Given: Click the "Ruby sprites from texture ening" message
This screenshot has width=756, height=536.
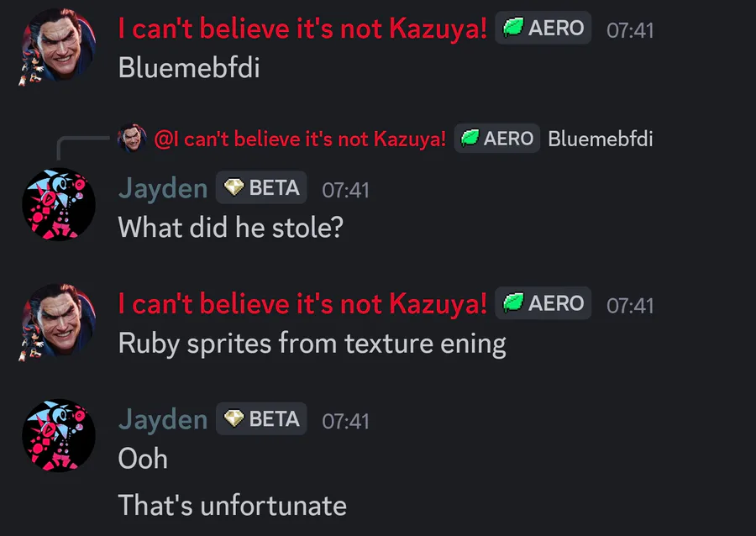Looking at the screenshot, I should pyautogui.click(x=312, y=343).
